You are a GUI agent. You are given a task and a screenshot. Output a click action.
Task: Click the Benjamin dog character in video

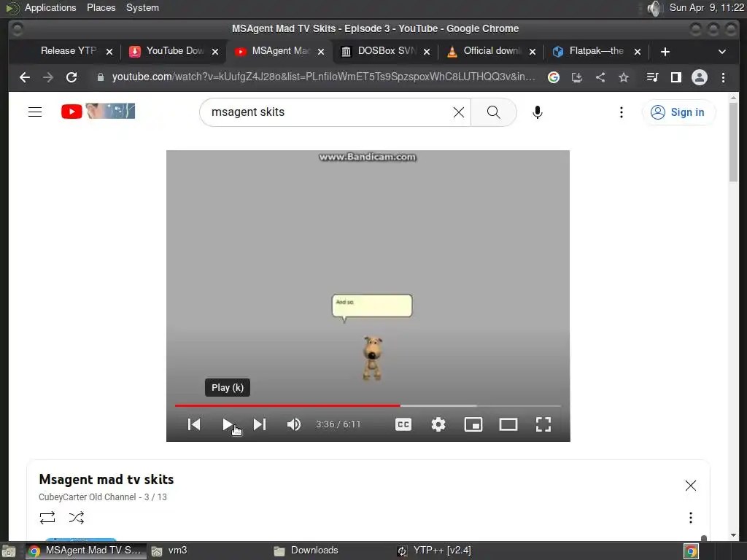pyautogui.click(x=372, y=358)
